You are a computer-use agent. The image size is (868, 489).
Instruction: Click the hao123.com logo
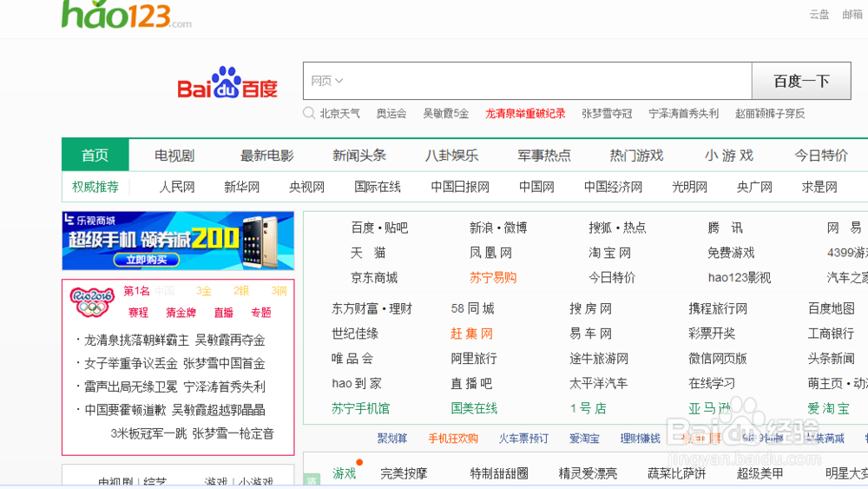coord(126,15)
